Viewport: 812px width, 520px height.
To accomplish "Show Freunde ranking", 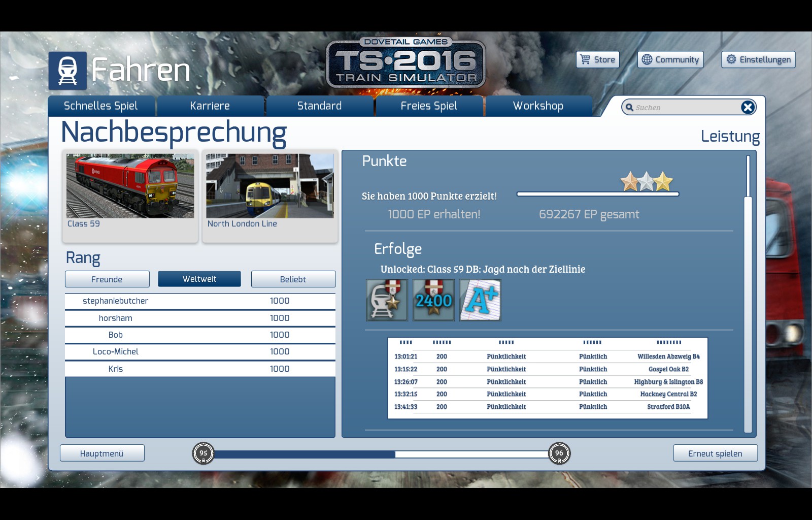I will (107, 279).
